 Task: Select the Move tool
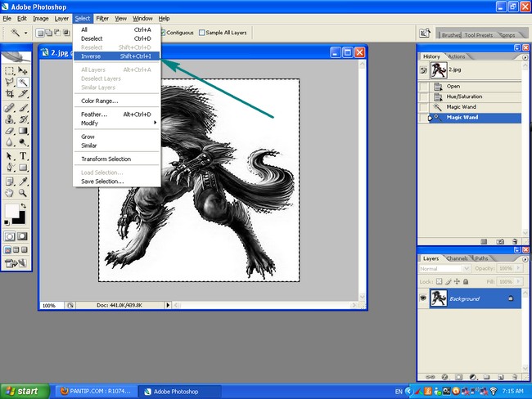23,70
